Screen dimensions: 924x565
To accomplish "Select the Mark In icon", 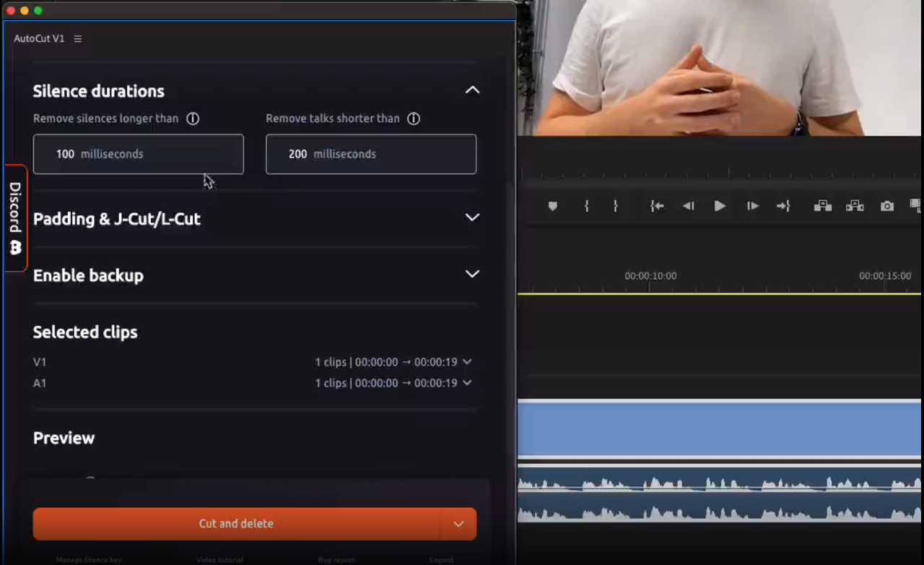I will pos(585,207).
